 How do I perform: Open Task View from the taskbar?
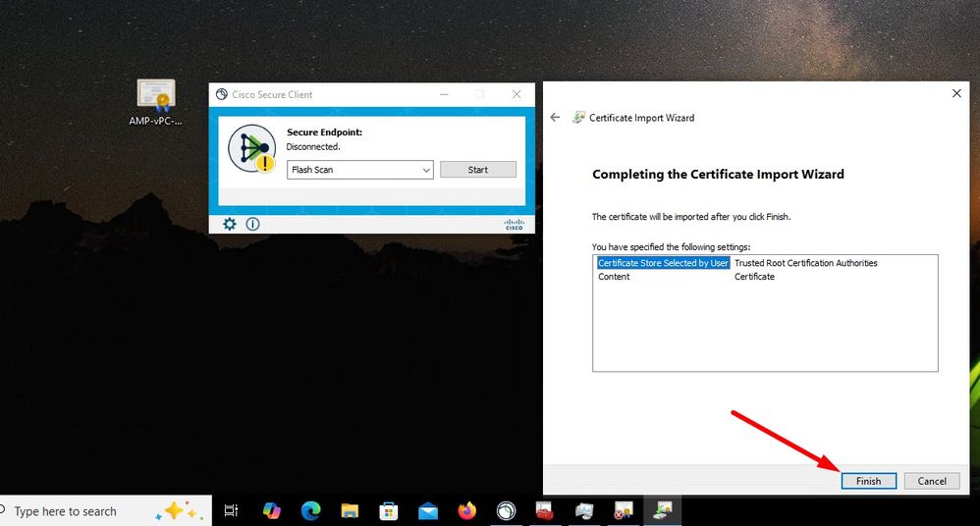point(231,511)
